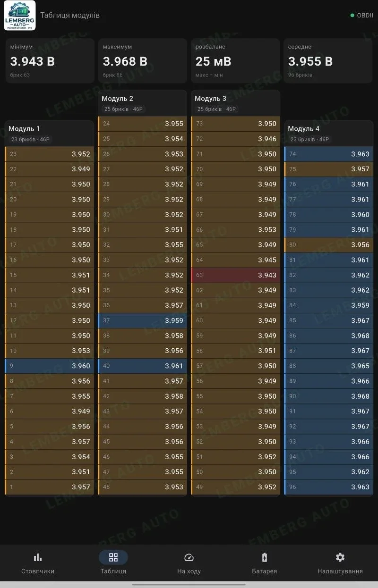
Task: Select the максимум 3.968 В card
Action: pos(143,61)
